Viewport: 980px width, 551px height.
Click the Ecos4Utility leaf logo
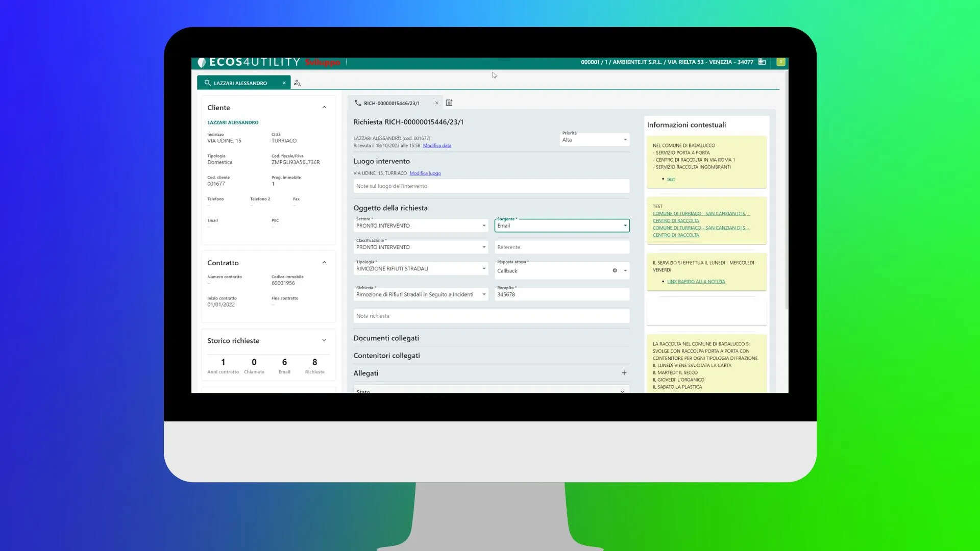(x=202, y=62)
